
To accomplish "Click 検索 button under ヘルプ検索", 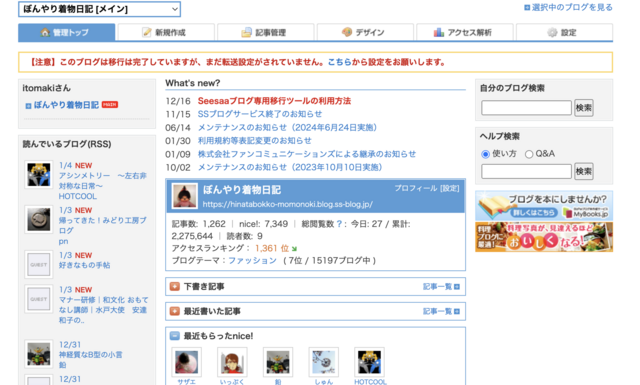I will click(x=584, y=171).
